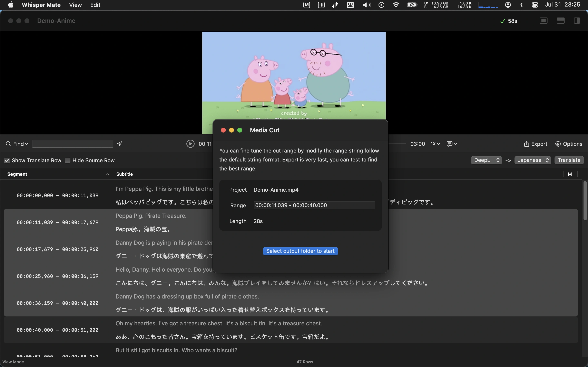Click the Range input field in Media Cut
Screen dimensions: 588x367
click(x=314, y=205)
